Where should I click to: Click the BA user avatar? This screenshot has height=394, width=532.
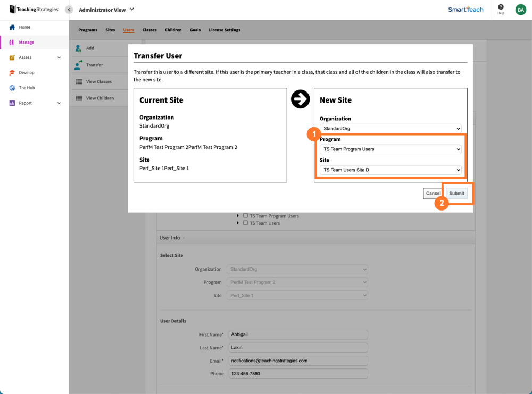click(x=520, y=9)
